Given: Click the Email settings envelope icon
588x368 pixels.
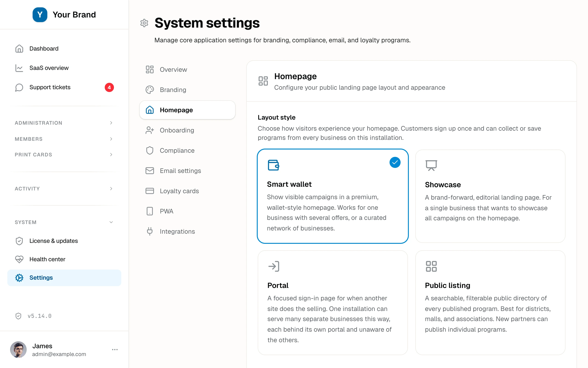Looking at the screenshot, I should [x=150, y=171].
